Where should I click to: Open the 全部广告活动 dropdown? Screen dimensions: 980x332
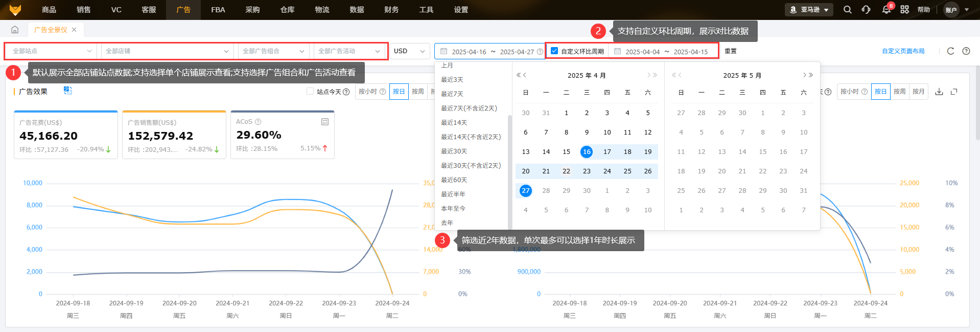click(349, 51)
